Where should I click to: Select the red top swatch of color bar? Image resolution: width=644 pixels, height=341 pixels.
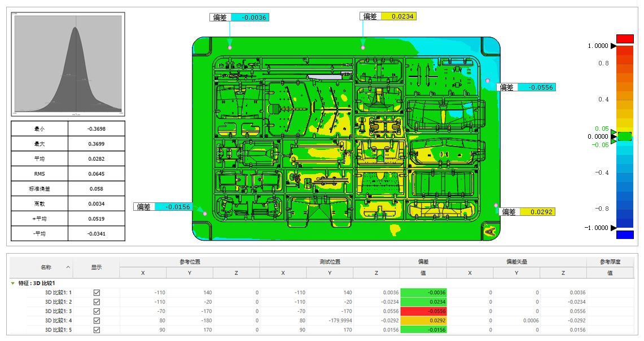click(x=625, y=39)
